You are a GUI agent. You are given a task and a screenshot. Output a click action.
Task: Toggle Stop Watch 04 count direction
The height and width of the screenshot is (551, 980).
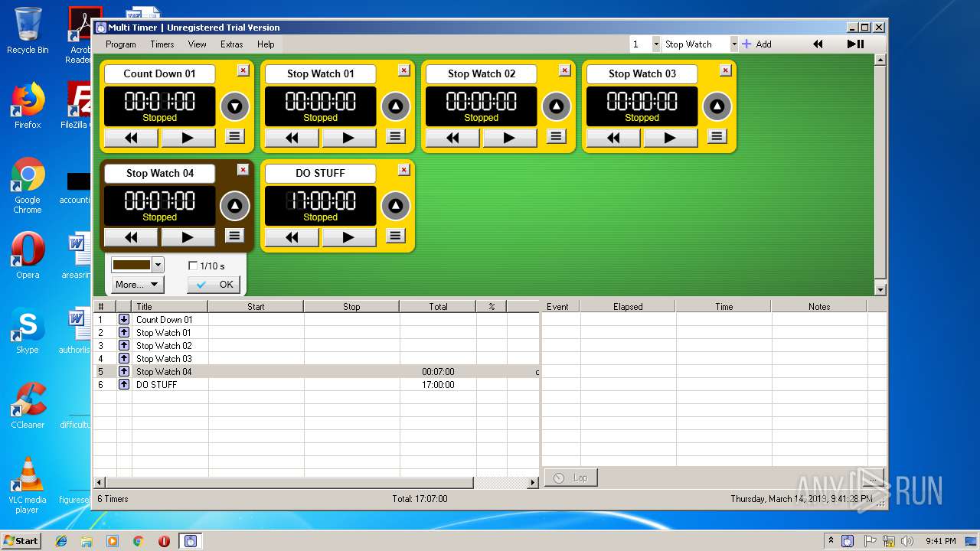tap(235, 206)
